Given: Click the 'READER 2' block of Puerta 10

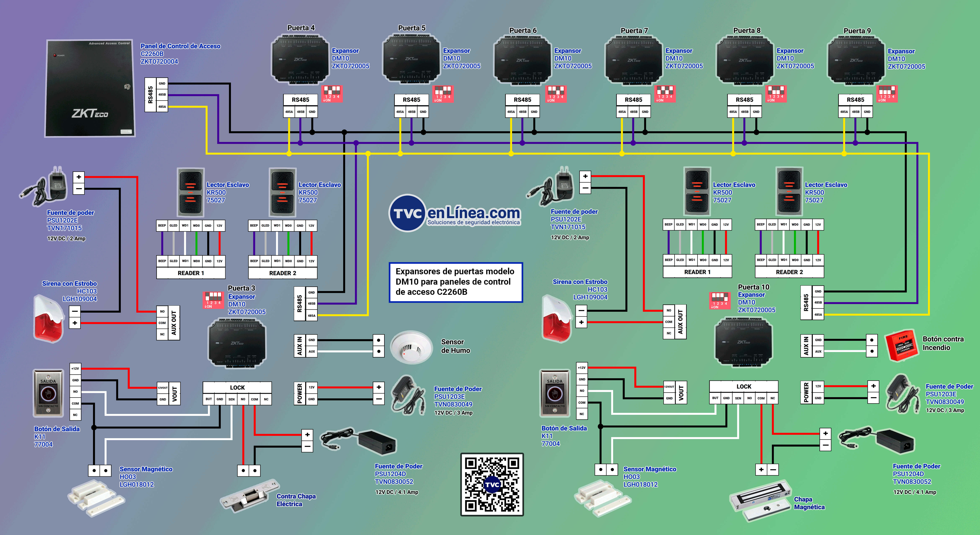Looking at the screenshot, I should pyautogui.click(x=789, y=272).
